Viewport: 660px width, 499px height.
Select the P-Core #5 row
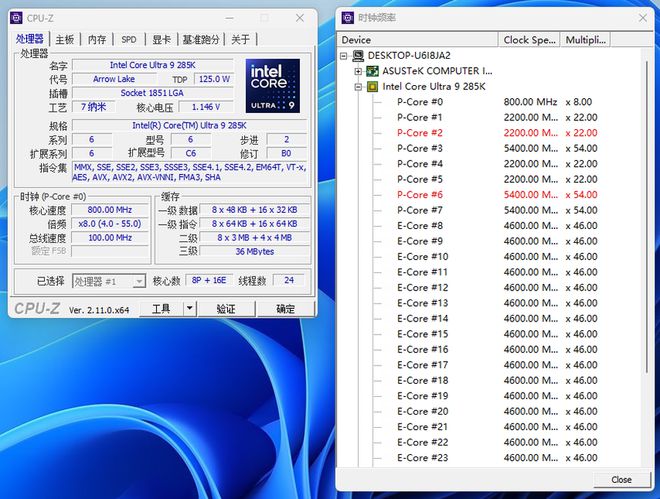497,179
